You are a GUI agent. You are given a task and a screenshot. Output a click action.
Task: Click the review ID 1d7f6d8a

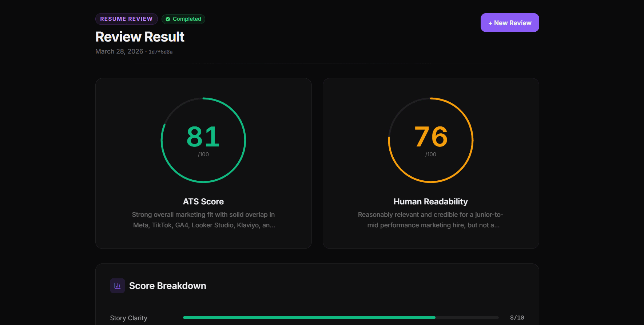160,52
